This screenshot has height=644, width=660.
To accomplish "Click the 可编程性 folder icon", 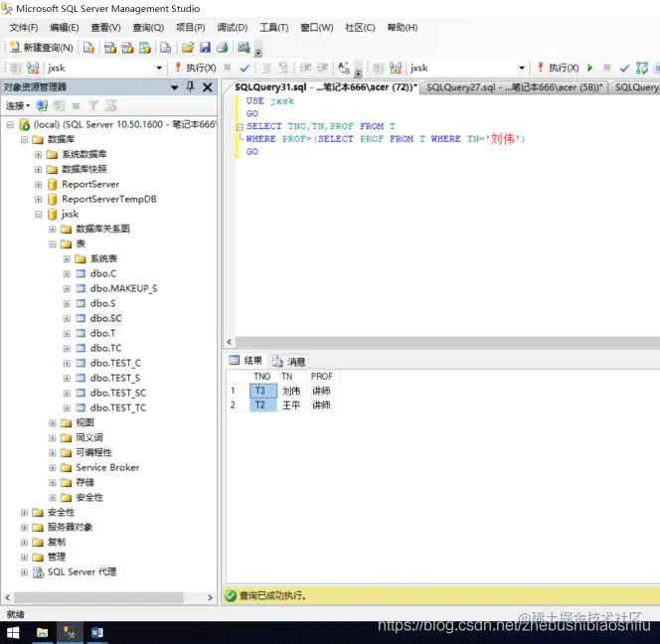I will [x=66, y=453].
